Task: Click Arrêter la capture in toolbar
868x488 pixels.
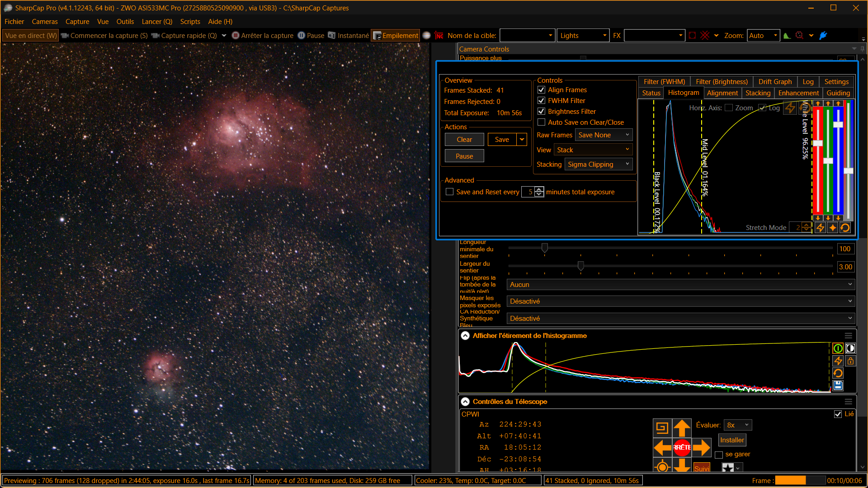Action: (263, 35)
